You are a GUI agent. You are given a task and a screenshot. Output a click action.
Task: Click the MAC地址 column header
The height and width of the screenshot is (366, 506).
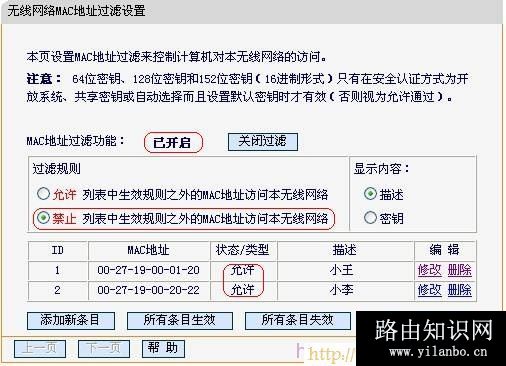click(149, 250)
